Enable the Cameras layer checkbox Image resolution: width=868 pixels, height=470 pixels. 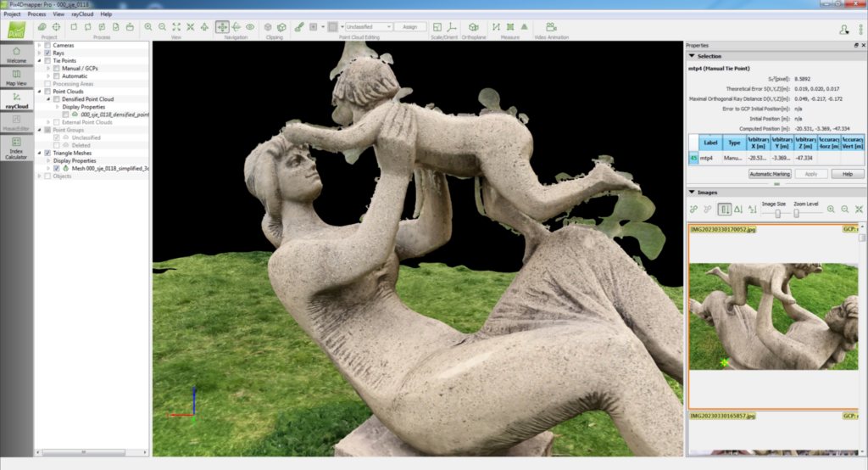(x=47, y=45)
